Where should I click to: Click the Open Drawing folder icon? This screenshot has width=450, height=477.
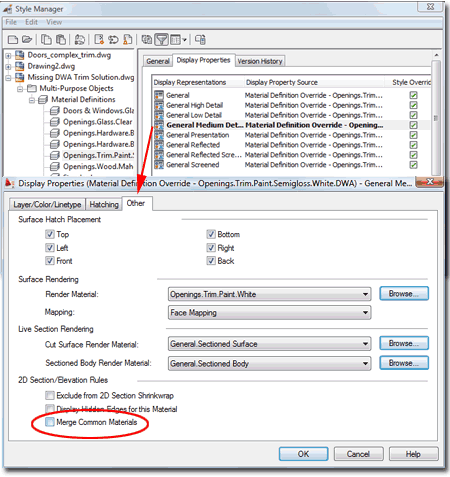(x=27, y=40)
